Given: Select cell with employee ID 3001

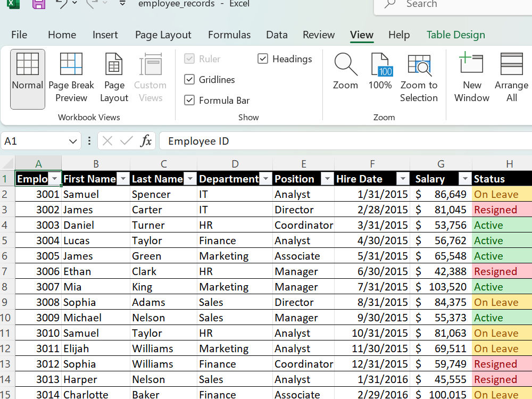Looking at the screenshot, I should 38,194.
